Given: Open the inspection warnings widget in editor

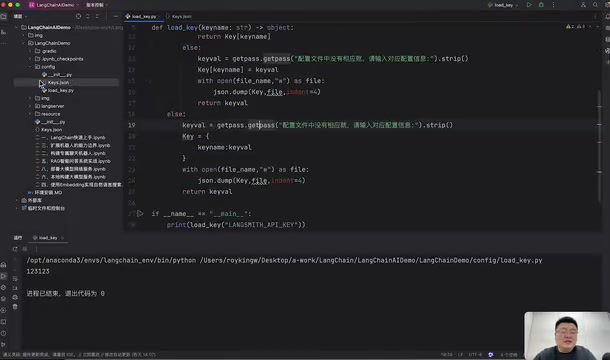Looking at the screenshot, I should point(576,26).
